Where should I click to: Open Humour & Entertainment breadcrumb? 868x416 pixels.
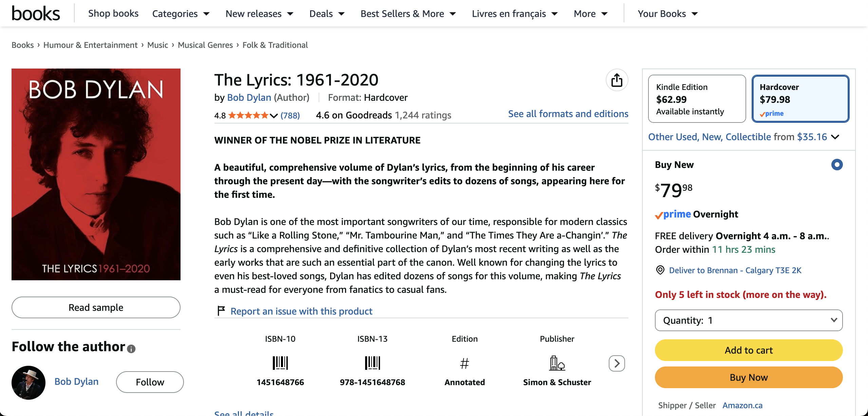point(91,45)
